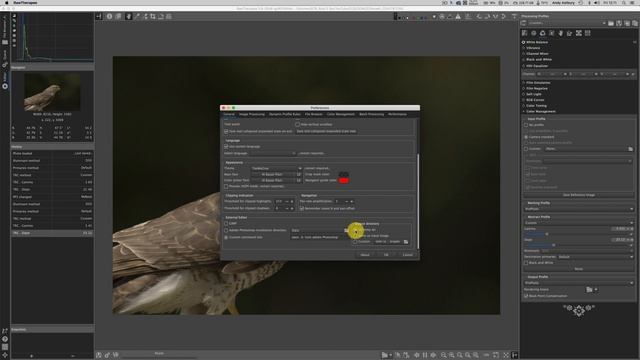Expand the HSV Equalizer tool

[x=537, y=66]
